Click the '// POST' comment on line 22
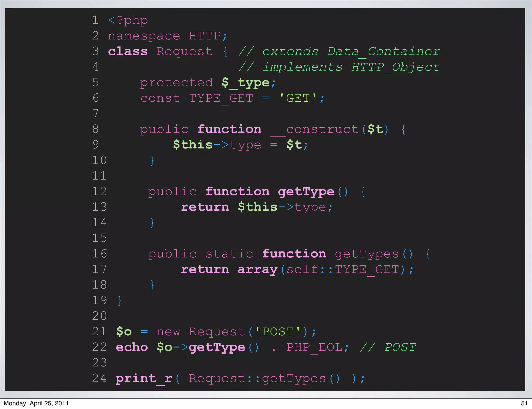This screenshot has height=409, width=532. coord(388,347)
